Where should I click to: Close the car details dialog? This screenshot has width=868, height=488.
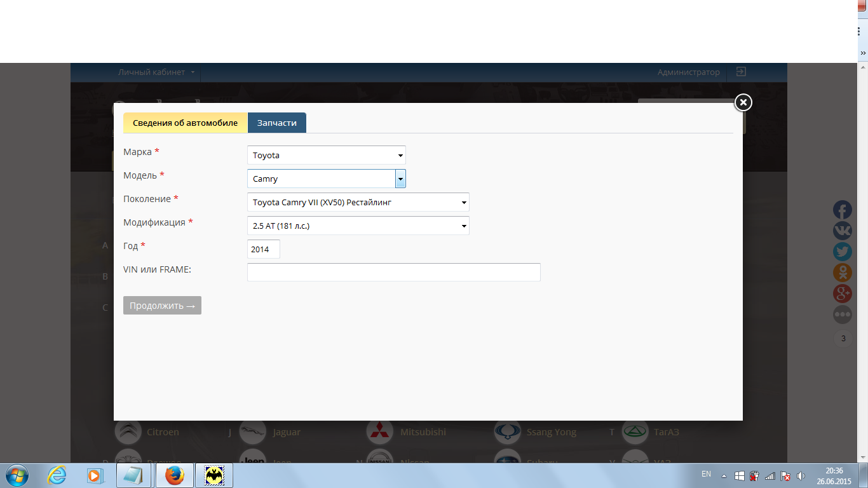coord(743,102)
